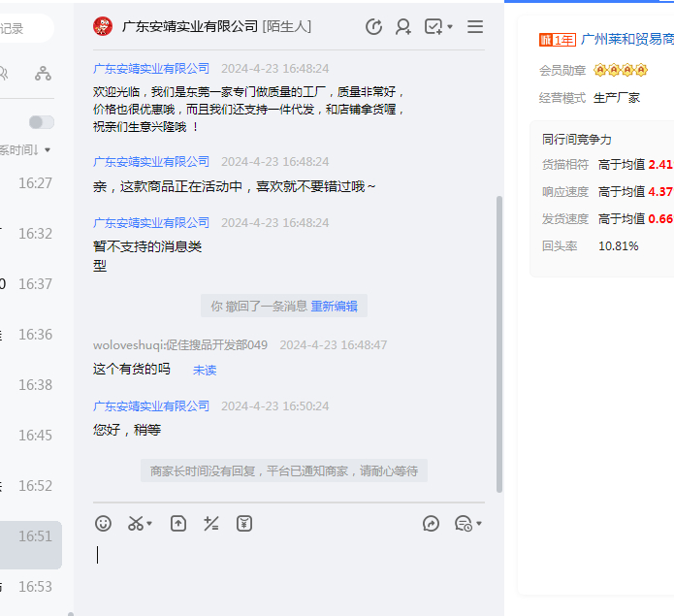This screenshot has width=674, height=616.
Task: Click the 货描相符 score 2.41
Action: (x=659, y=165)
